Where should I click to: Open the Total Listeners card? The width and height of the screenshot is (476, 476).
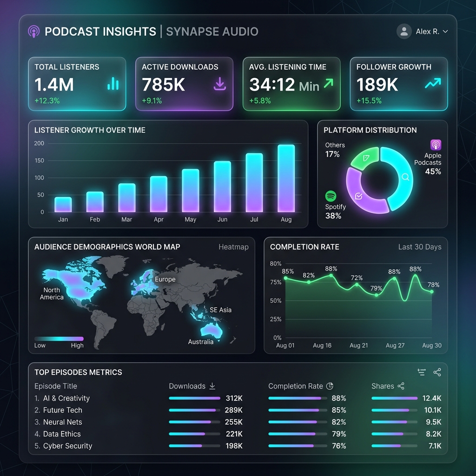tap(77, 84)
